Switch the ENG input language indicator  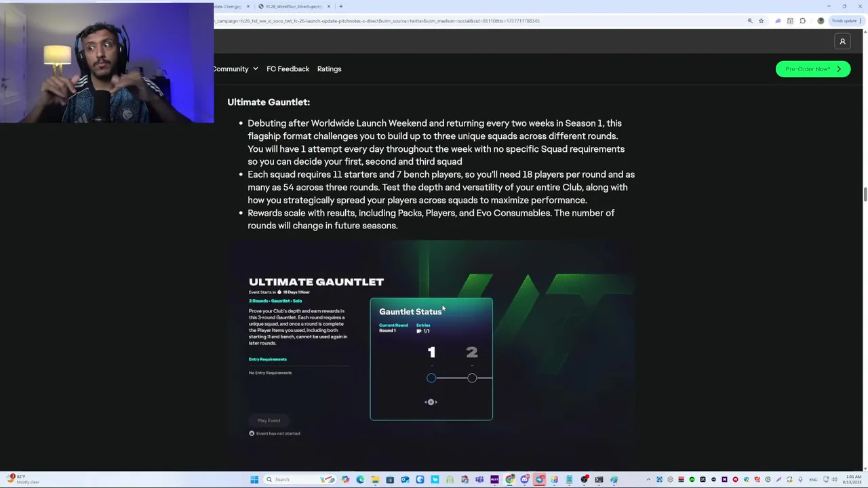[813, 479]
